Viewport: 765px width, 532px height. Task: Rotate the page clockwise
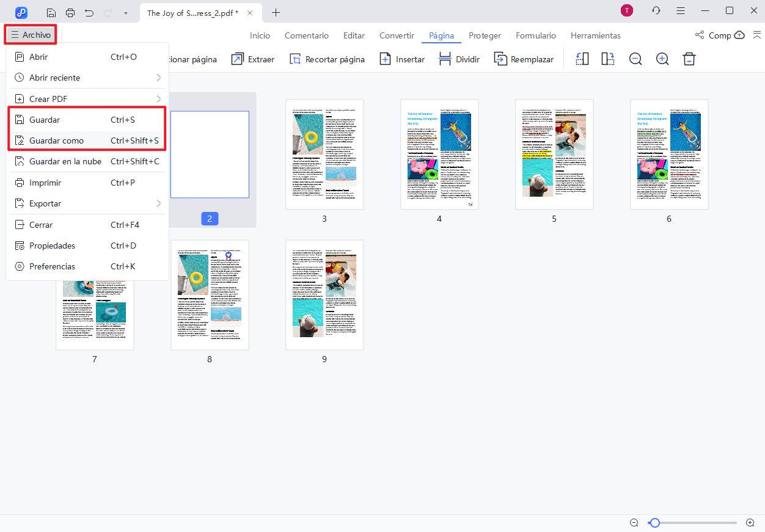(607, 58)
